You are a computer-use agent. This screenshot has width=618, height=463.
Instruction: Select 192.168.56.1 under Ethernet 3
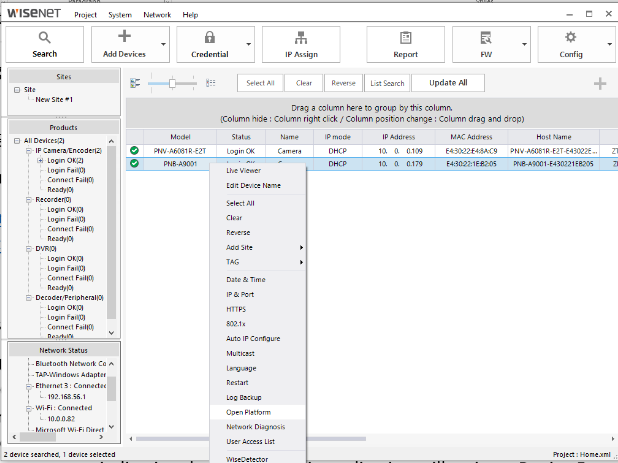[x=67, y=397]
